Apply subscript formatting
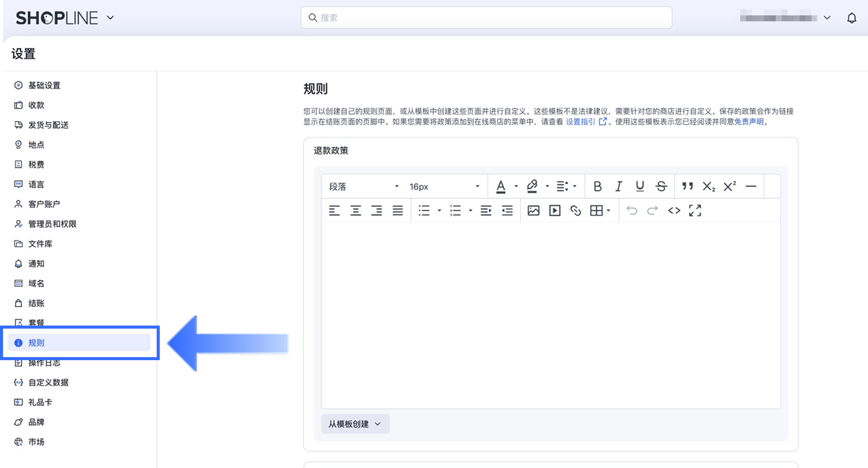This screenshot has height=468, width=868. 709,187
